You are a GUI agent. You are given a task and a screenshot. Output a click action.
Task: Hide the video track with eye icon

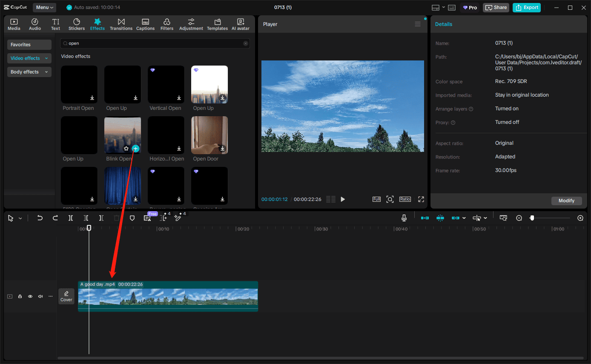pyautogui.click(x=30, y=296)
